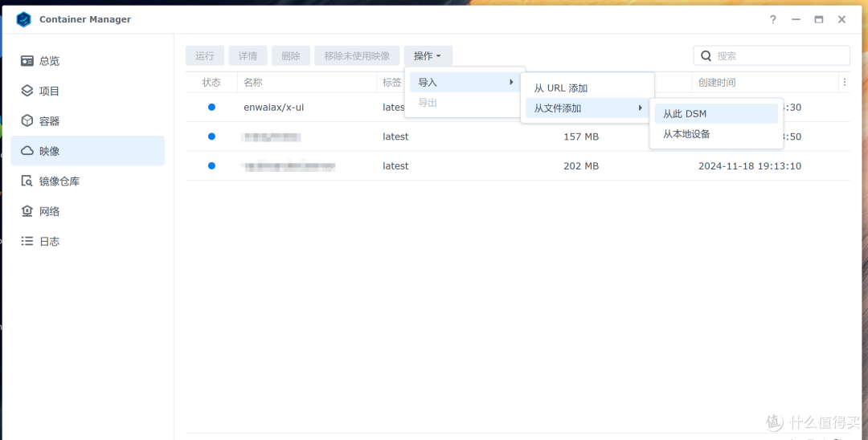
Task: Sort by the 状态 column header
Action: tap(211, 83)
